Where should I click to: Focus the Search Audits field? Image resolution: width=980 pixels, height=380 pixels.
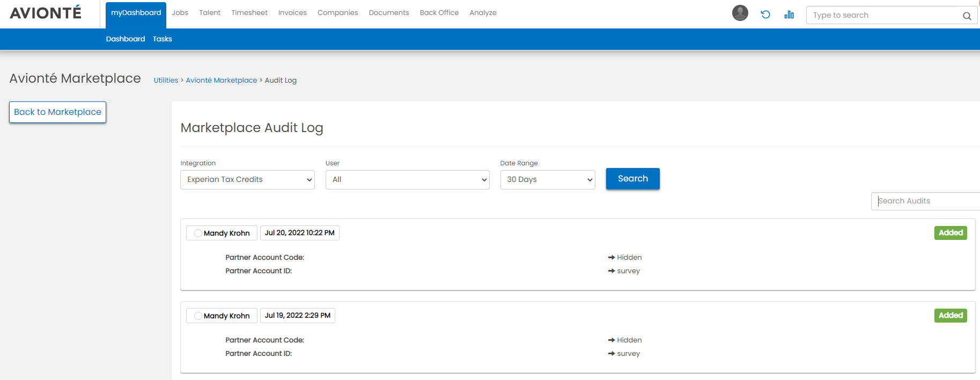pos(925,201)
